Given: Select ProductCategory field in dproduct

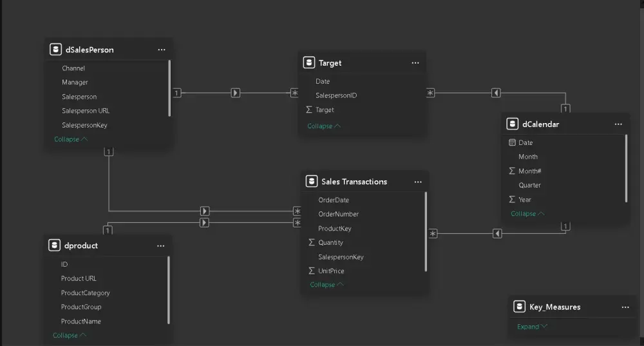Looking at the screenshot, I should pyautogui.click(x=86, y=293).
